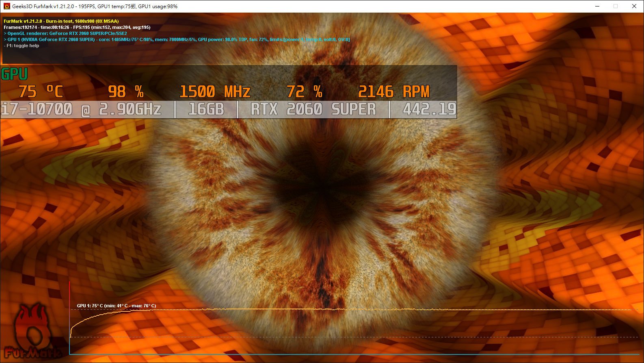Click the 'i7-10700 @ 2.90GHz' CPU label
Screen dimensions: 644x363
81,109
